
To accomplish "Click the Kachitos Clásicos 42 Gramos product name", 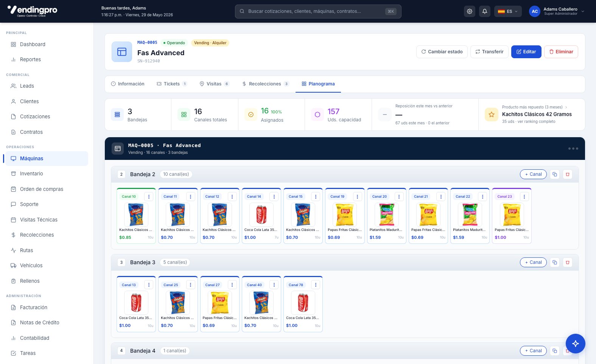I will (537, 114).
